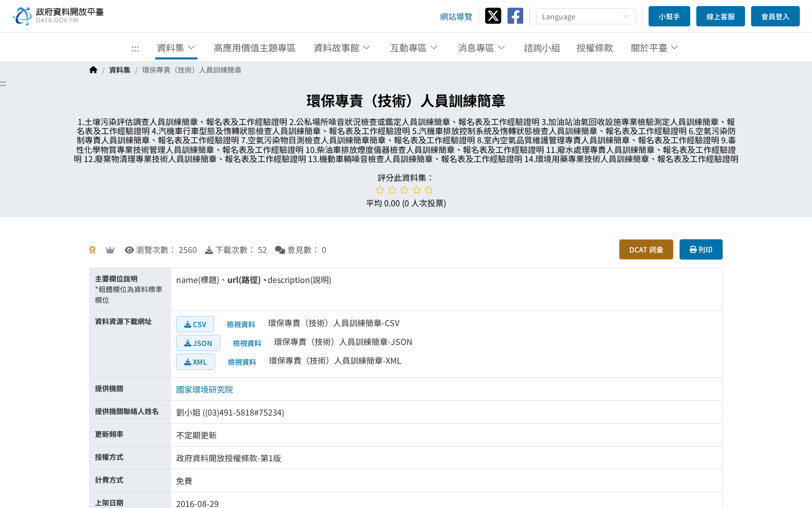Click the date 2016-08-29
This screenshot has height=508, width=812.
point(197,503)
